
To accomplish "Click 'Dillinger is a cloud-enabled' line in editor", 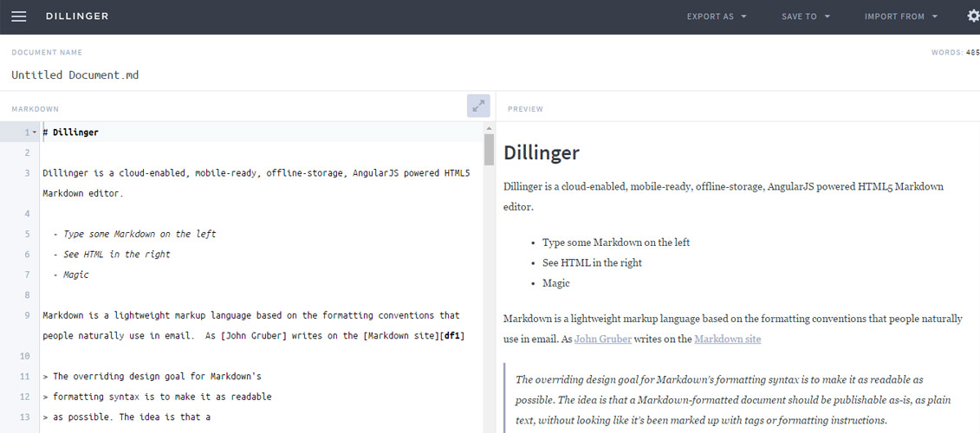I will coord(256,183).
